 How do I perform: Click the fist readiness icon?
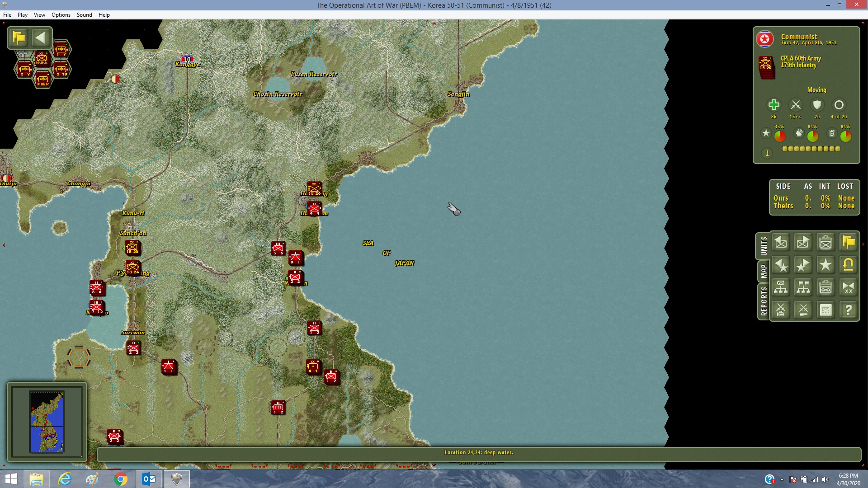(799, 133)
